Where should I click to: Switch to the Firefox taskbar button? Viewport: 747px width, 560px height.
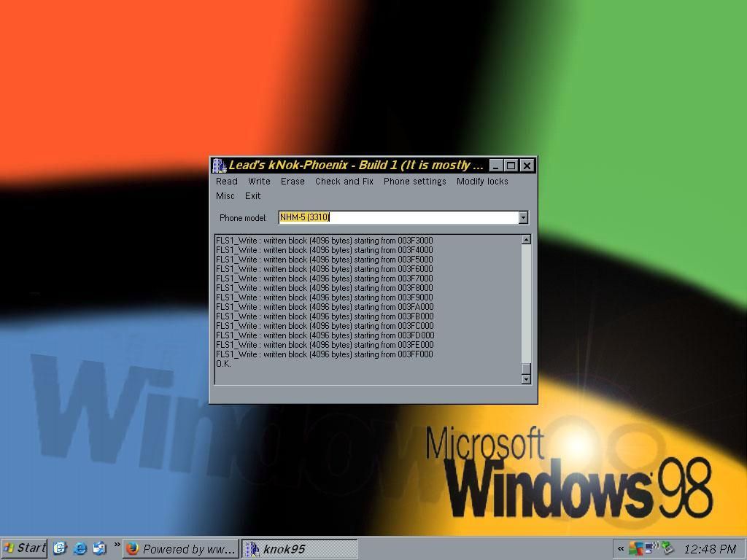coord(181,548)
